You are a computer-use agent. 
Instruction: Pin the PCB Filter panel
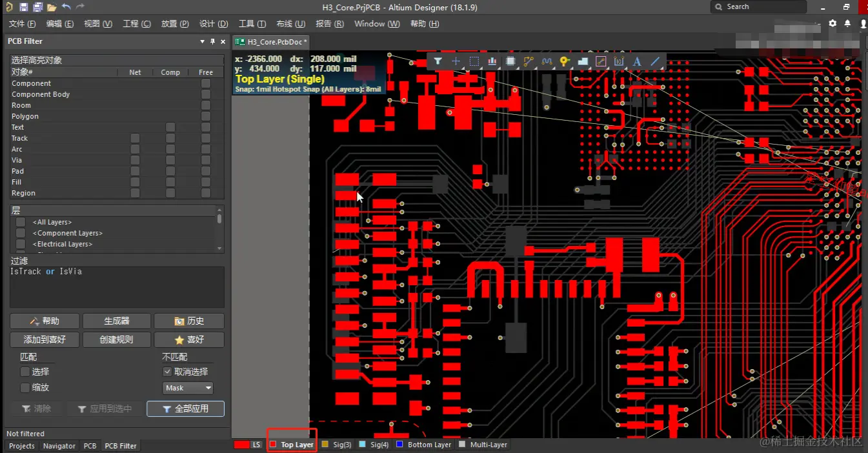click(x=212, y=41)
